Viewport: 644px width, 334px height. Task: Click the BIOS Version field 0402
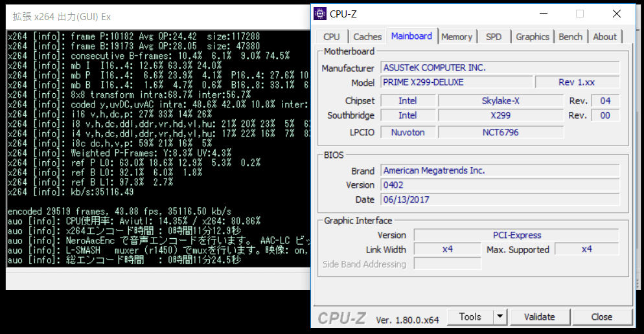coord(500,185)
